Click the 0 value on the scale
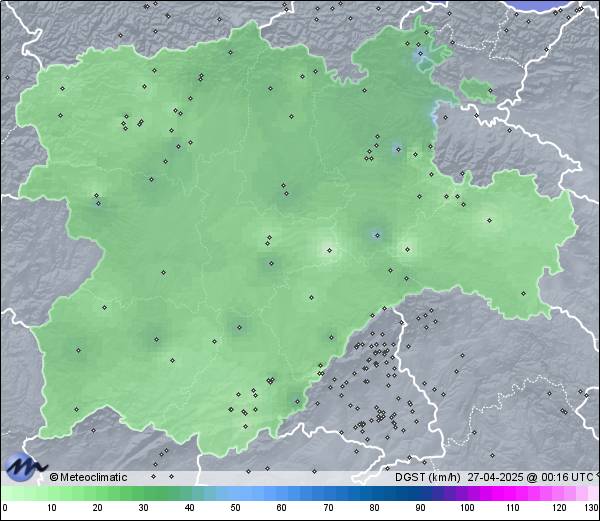Screen dimensions: 600x521 tap(5, 508)
